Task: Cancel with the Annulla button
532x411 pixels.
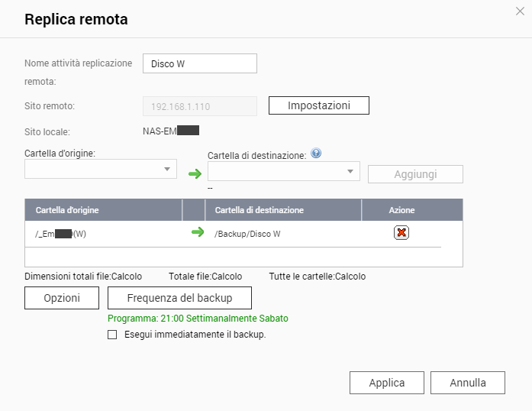Action: 468,383
